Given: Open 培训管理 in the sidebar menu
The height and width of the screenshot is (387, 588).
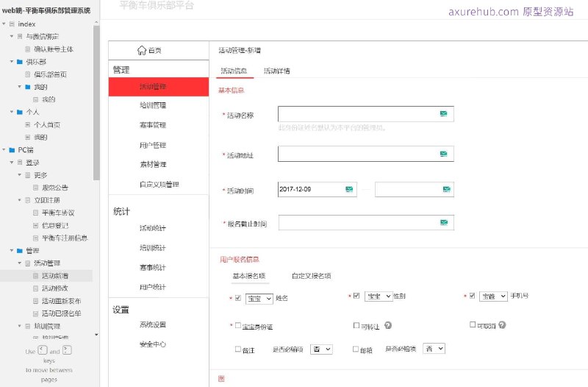Looking at the screenshot, I should [x=153, y=105].
